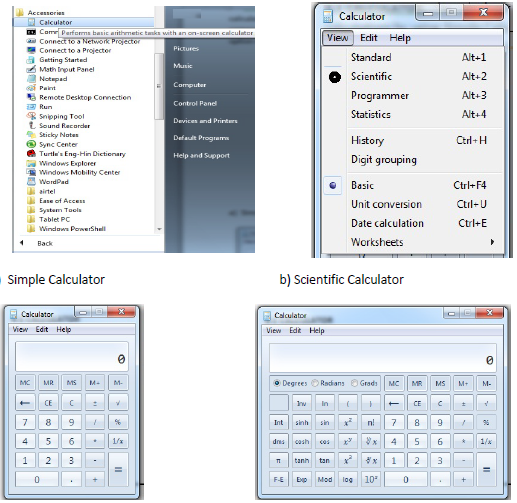The width and height of the screenshot is (517, 503).
Task: Open Turtle's Eng-Hin Dictionary
Action: pos(76,154)
